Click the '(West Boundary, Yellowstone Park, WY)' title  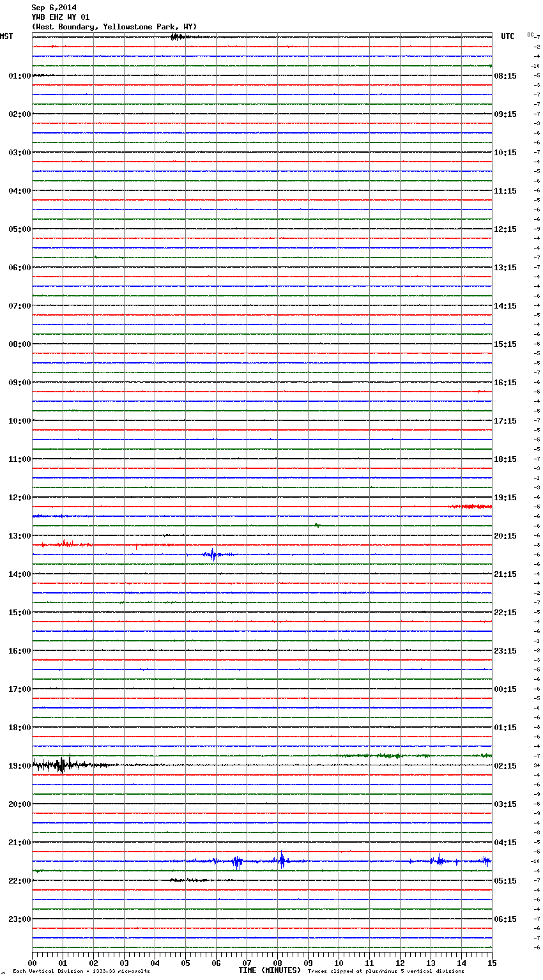114,27
